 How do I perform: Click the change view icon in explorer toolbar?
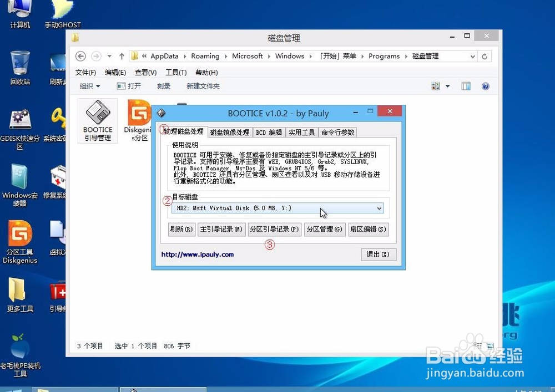click(435, 86)
